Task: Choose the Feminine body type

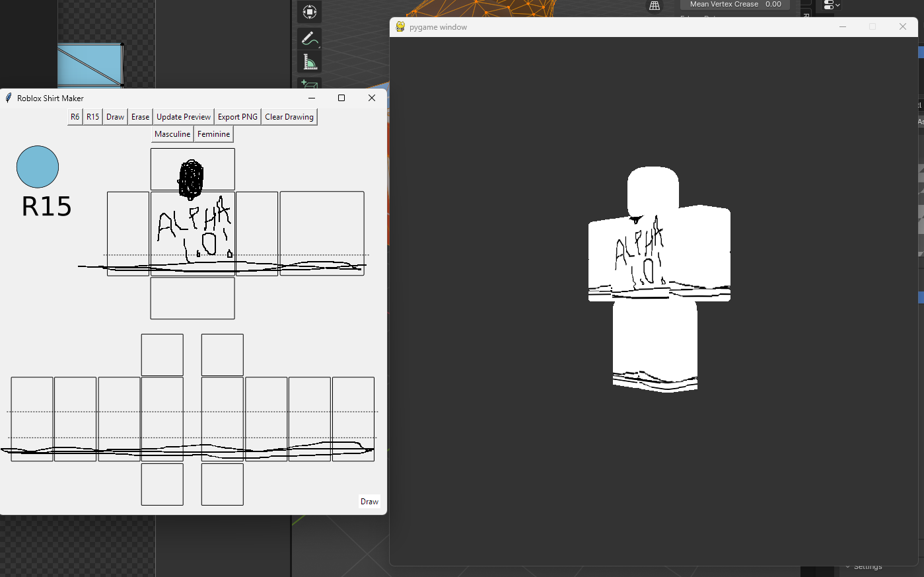Action: (x=213, y=134)
